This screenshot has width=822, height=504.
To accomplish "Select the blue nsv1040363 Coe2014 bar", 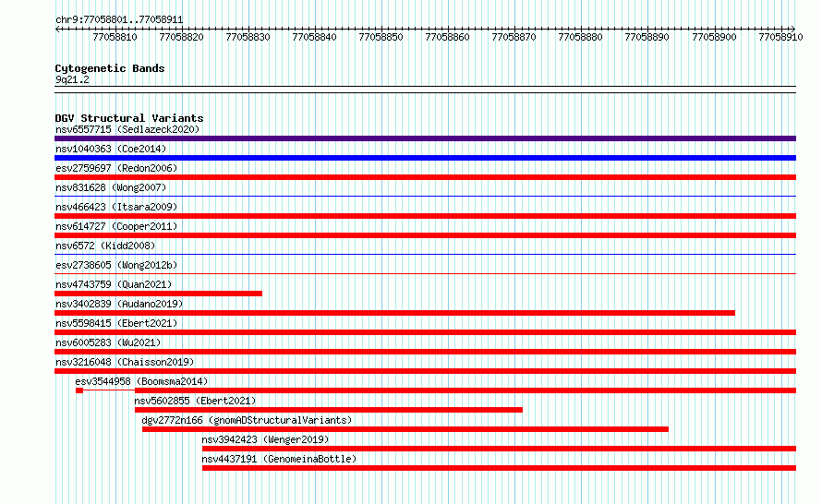I will coord(425,158).
